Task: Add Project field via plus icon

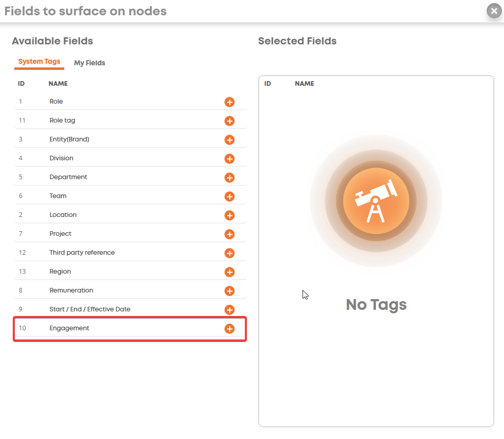Action: click(230, 234)
